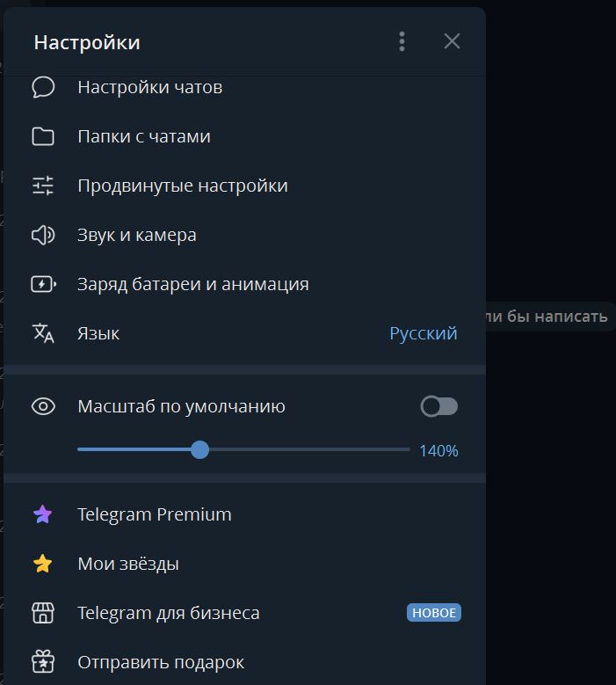
Task: Click the translate icon for language
Action: tap(43, 333)
